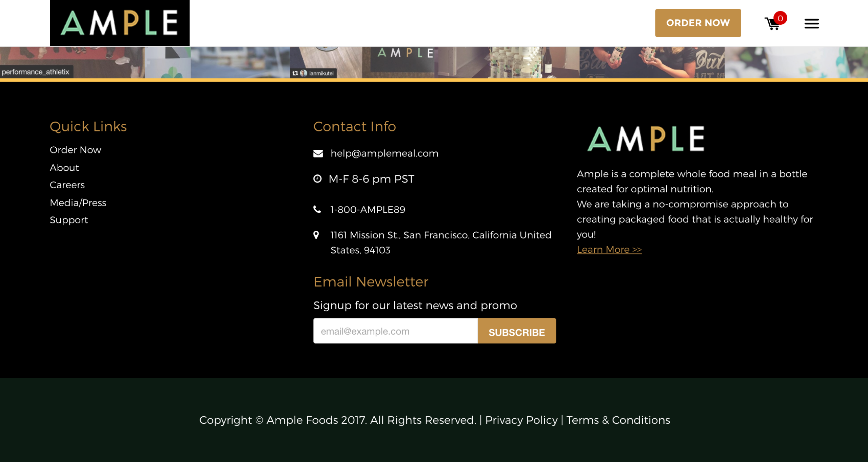Click the Ample logo in header
This screenshot has width=868, height=462.
click(120, 23)
